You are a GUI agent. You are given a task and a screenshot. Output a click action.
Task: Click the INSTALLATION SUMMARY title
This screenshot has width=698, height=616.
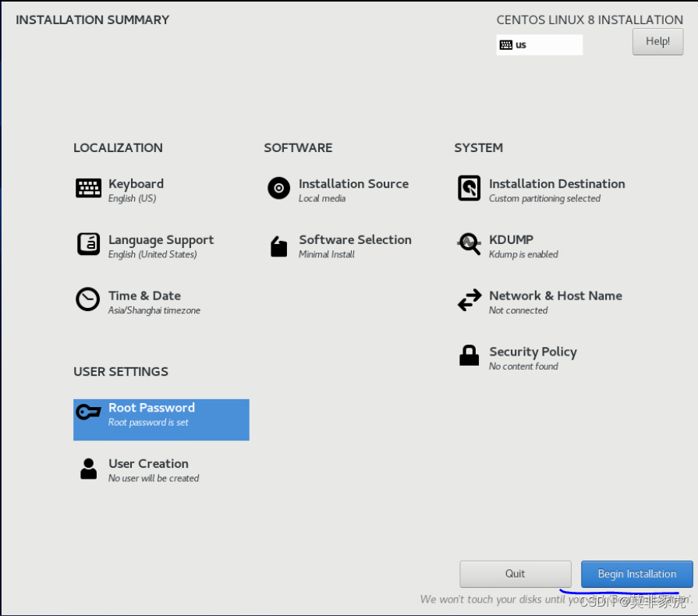click(x=93, y=20)
